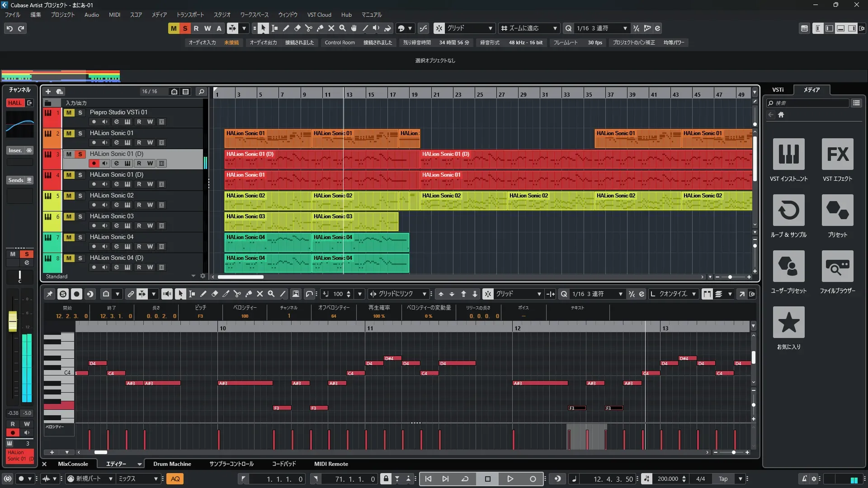The height and width of the screenshot is (488, 868).
Task: Select the Glue tool in top toolbar
Action: click(320, 28)
